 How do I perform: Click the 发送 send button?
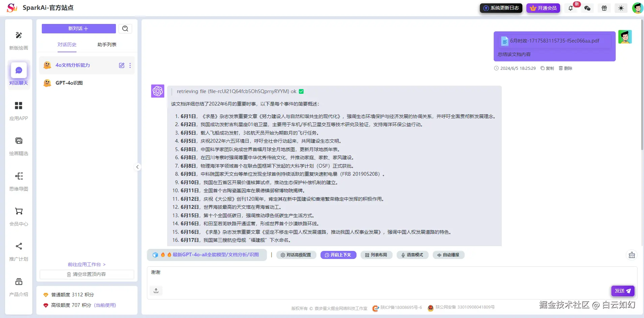[622, 291]
